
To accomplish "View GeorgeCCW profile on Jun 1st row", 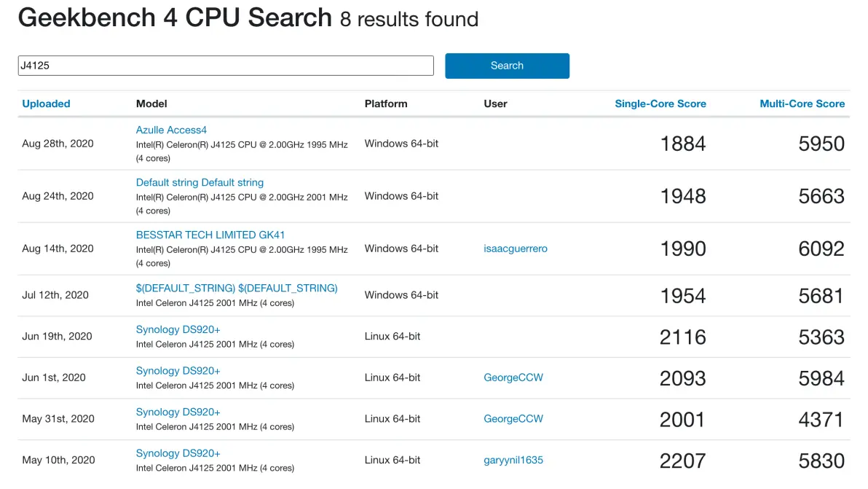I will click(x=513, y=377).
